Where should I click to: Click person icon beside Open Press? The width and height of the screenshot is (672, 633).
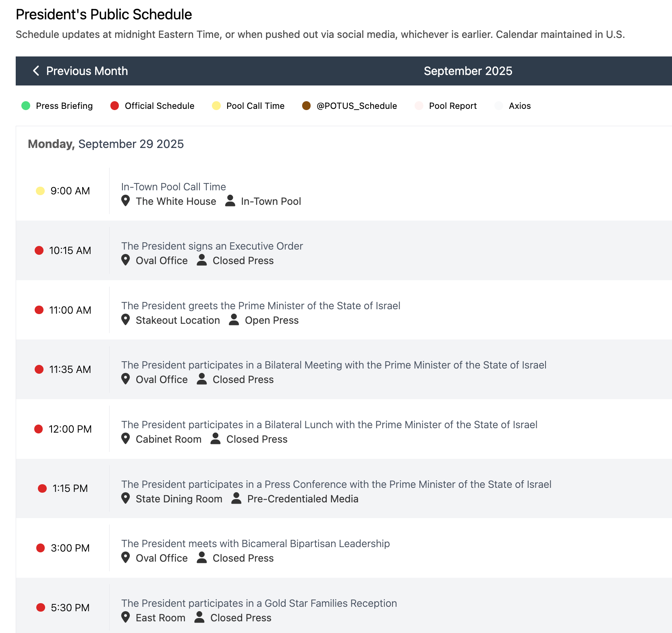point(234,320)
